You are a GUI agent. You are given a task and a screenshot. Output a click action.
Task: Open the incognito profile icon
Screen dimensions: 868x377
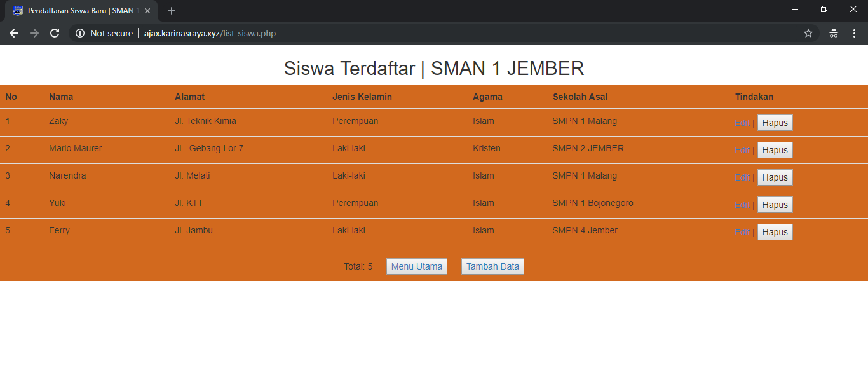(834, 33)
